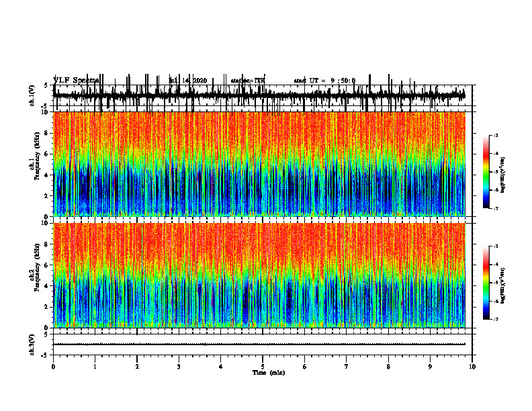
Task: Click the time axis tick label "1"
Action: (95, 367)
